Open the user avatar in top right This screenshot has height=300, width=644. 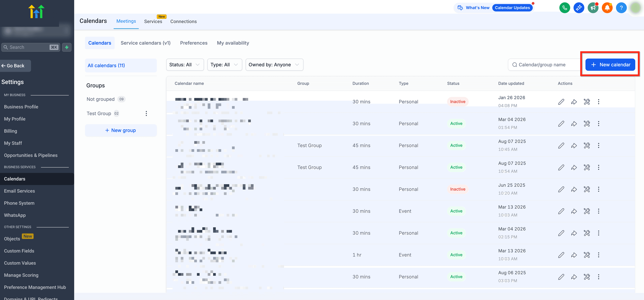pos(635,7)
